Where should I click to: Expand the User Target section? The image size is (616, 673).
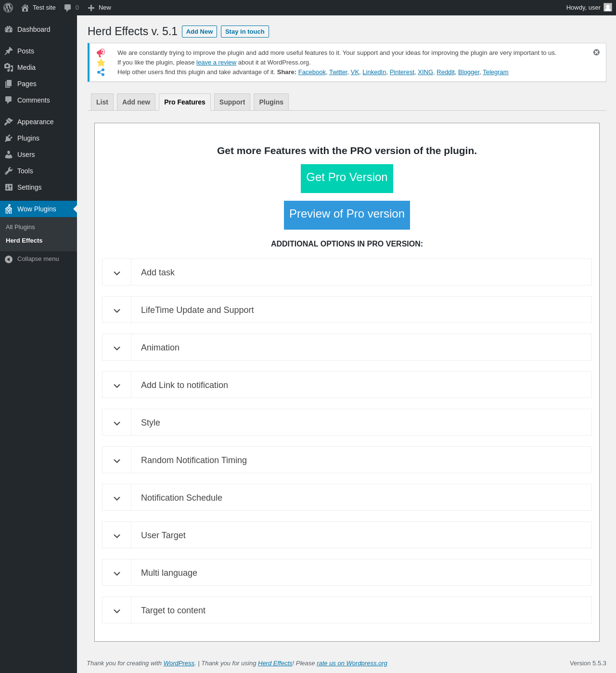tap(347, 535)
